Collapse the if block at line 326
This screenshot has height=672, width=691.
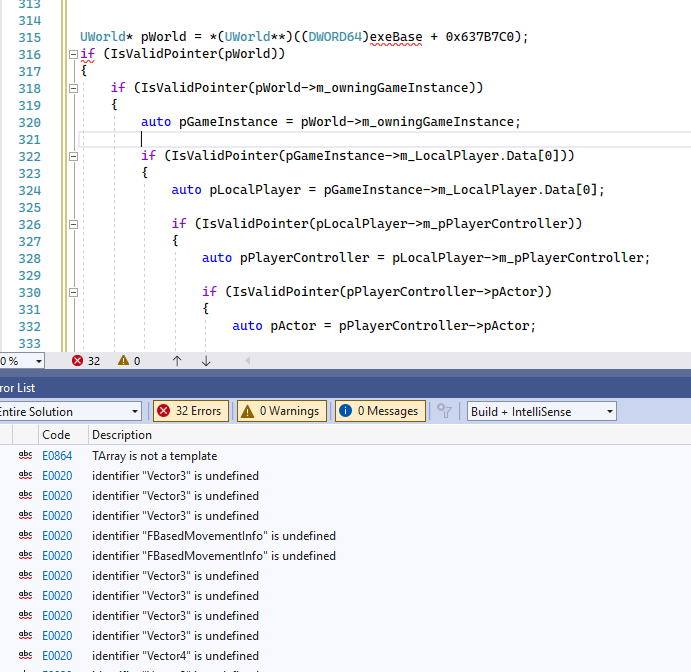click(x=74, y=224)
